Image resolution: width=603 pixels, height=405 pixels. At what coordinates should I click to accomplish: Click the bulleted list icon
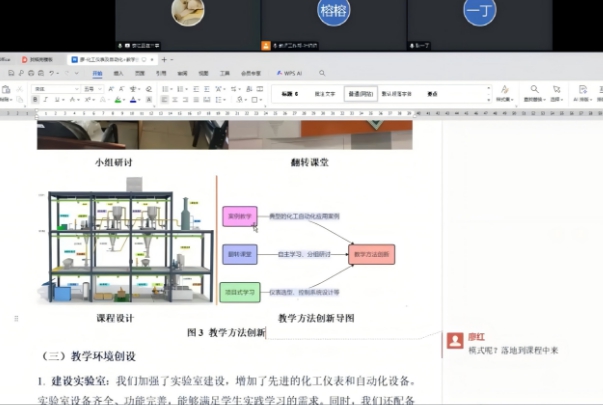click(165, 89)
